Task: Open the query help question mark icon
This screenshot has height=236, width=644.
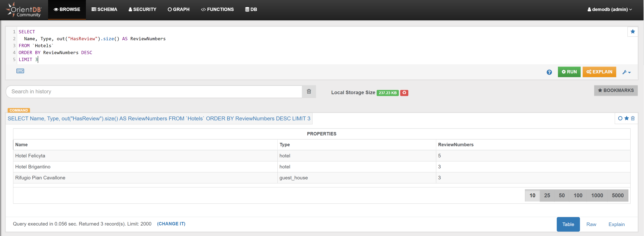Action: (549, 72)
